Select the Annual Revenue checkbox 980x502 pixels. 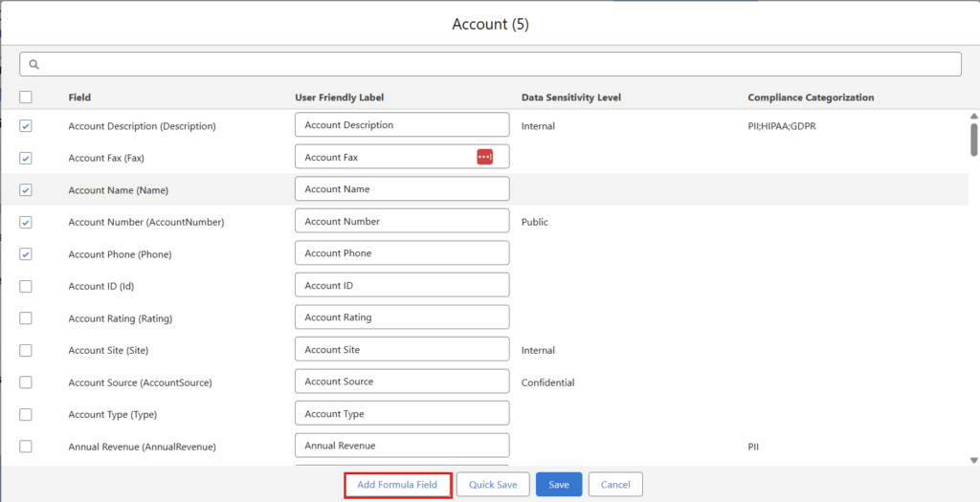[26, 447]
